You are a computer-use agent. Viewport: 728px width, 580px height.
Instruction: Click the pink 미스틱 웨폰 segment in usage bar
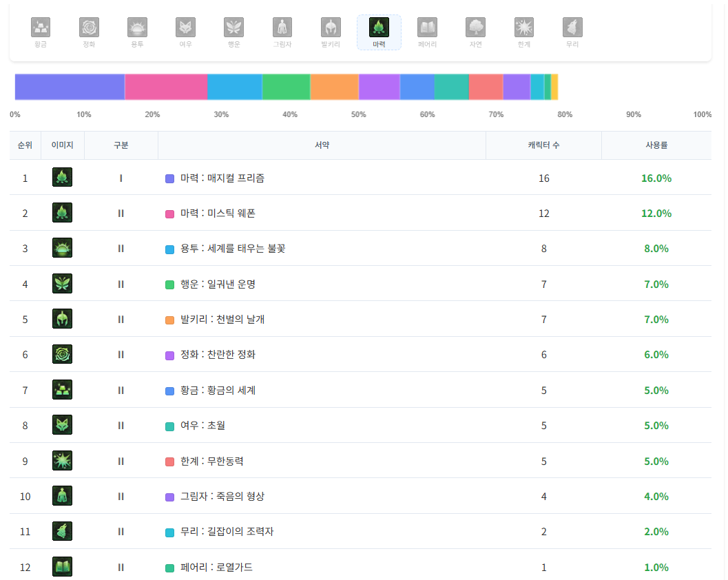click(x=166, y=87)
